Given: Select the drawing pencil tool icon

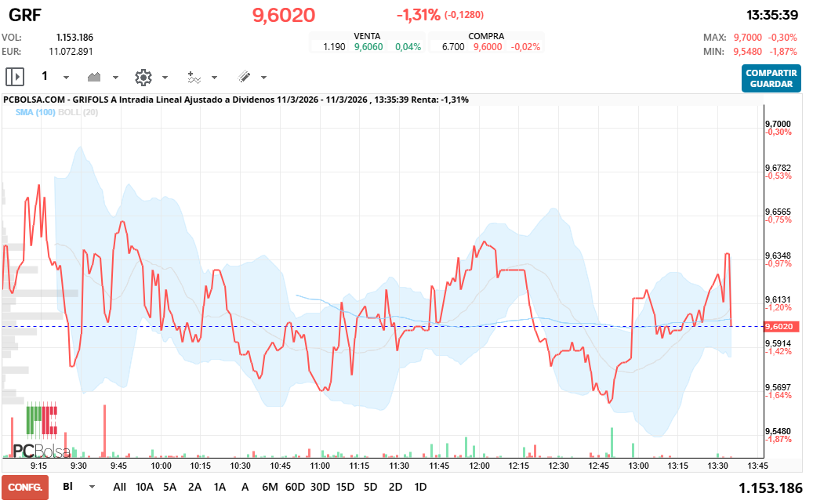Looking at the screenshot, I should [244, 77].
